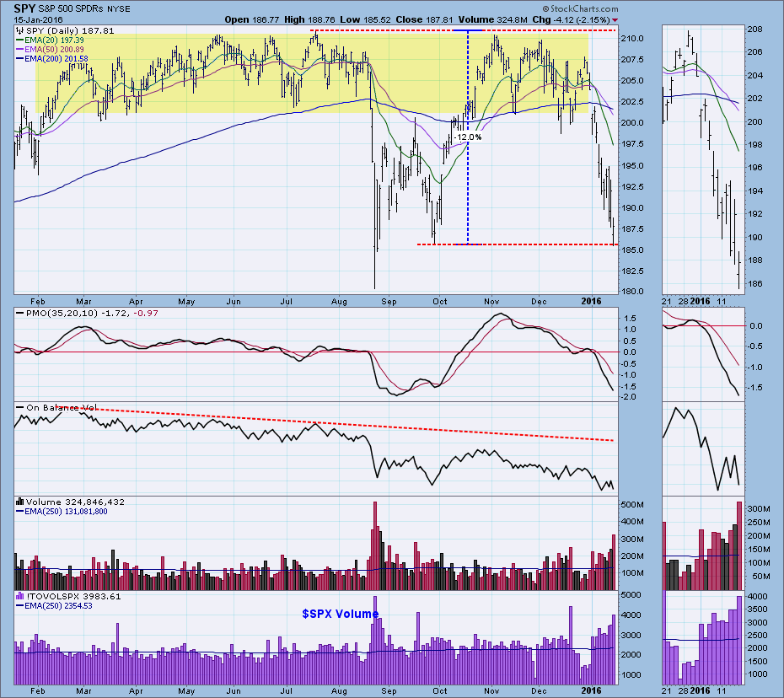
Task: Click the OHLC bar icon beside SPY (Daily)
Action: click(20, 30)
